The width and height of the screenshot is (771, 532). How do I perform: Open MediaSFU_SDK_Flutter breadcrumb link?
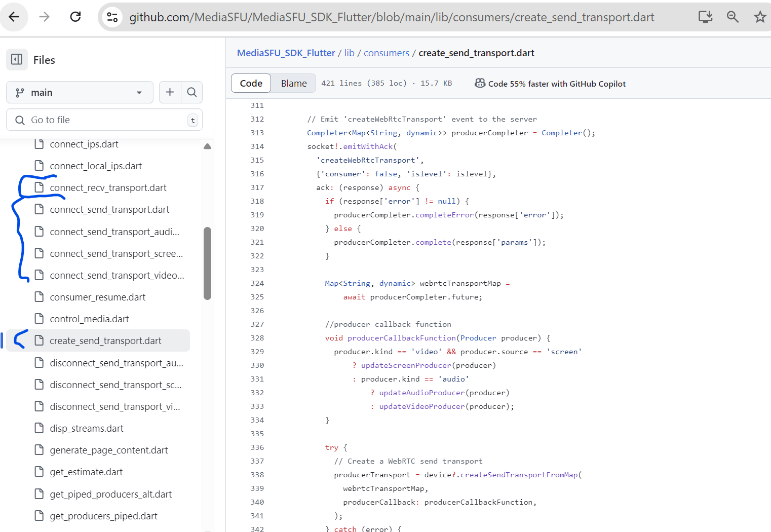click(x=286, y=53)
